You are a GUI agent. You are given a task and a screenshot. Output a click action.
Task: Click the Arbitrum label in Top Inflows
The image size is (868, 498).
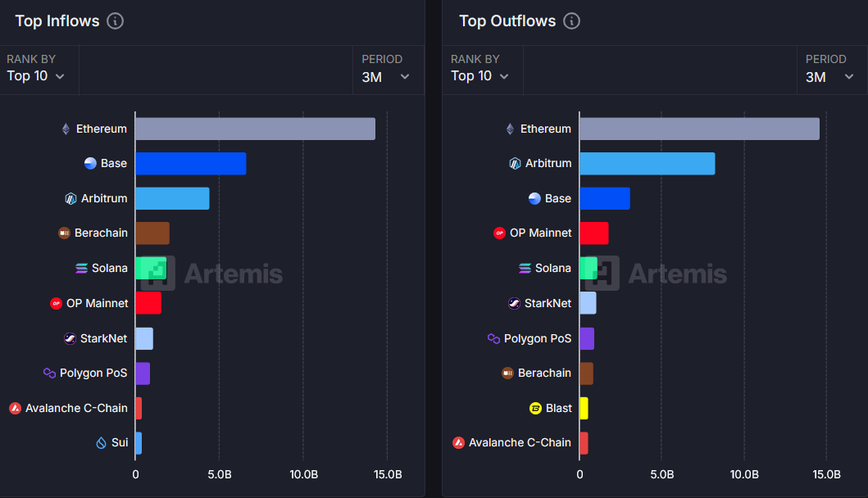point(104,199)
